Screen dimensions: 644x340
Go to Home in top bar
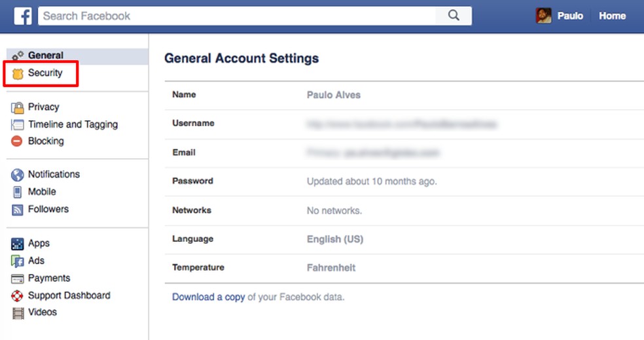click(x=612, y=16)
